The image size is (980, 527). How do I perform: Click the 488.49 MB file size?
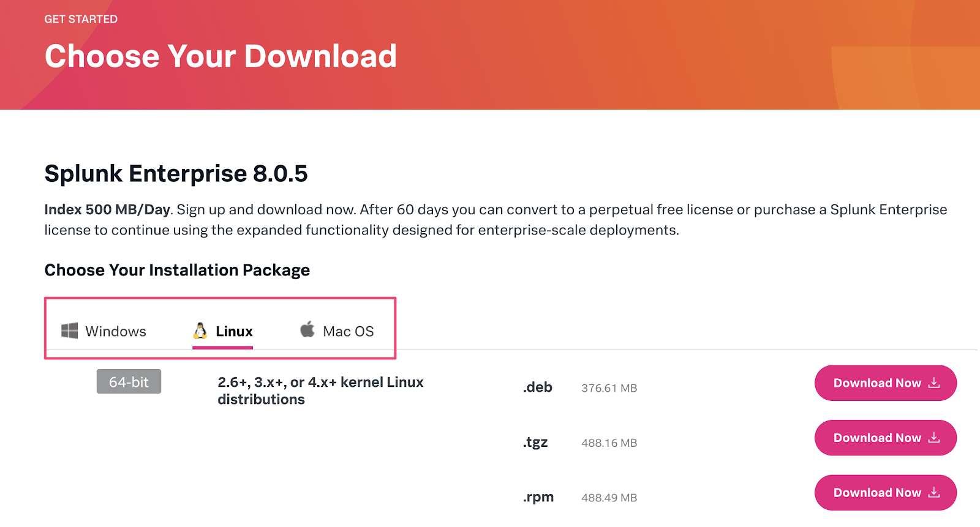[x=609, y=498]
